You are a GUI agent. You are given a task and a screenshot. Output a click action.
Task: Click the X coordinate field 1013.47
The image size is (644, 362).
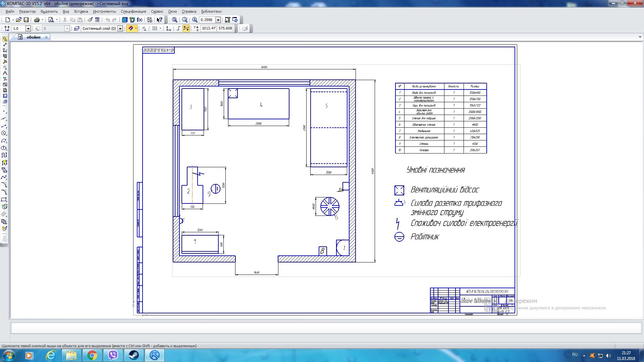208,28
